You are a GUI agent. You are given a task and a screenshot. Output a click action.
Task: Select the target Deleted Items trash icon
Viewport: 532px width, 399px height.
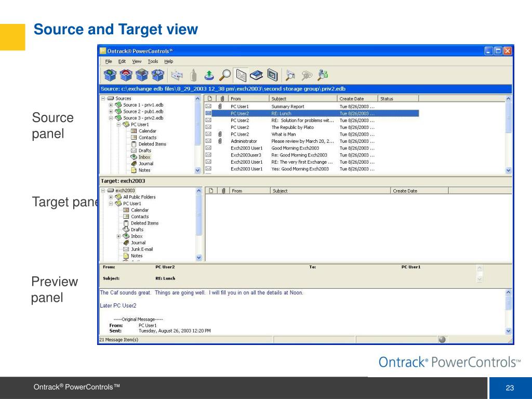click(x=126, y=223)
